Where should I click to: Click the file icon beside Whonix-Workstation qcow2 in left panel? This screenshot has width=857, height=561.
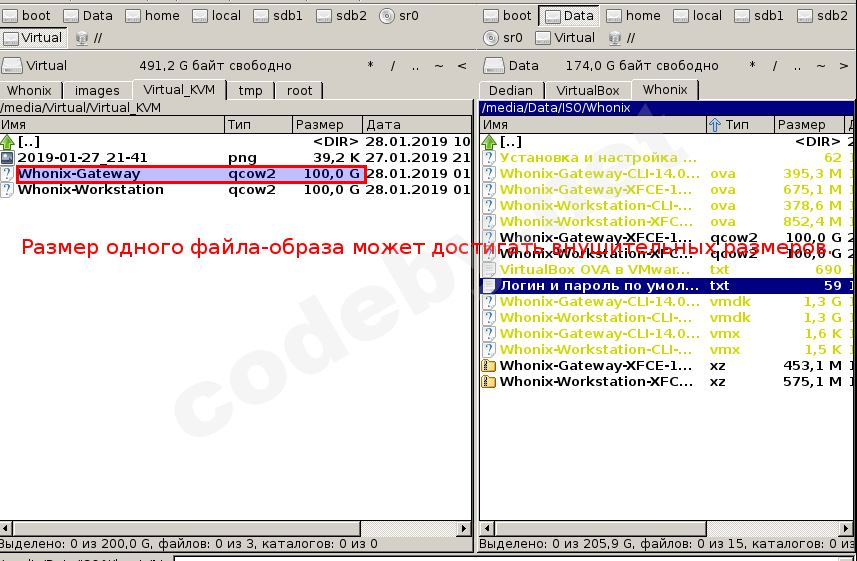point(7,190)
